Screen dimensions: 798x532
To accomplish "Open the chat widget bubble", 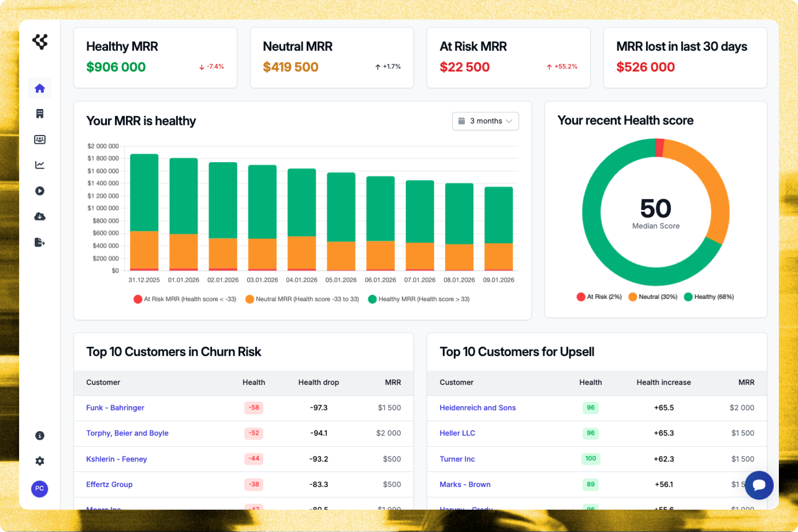I will point(759,485).
